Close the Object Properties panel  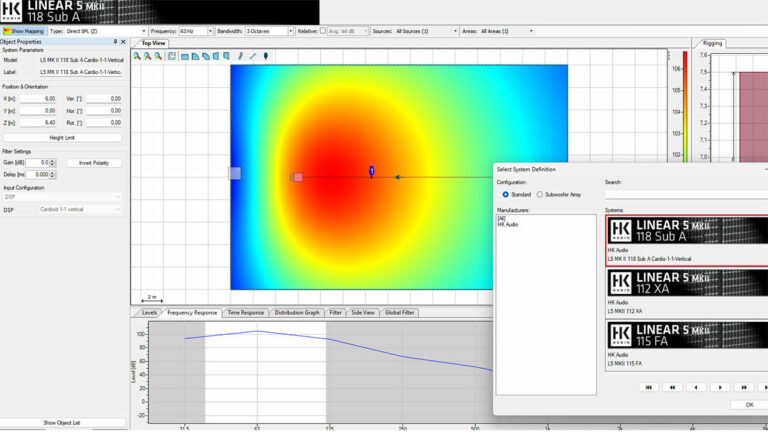pyautogui.click(x=123, y=42)
